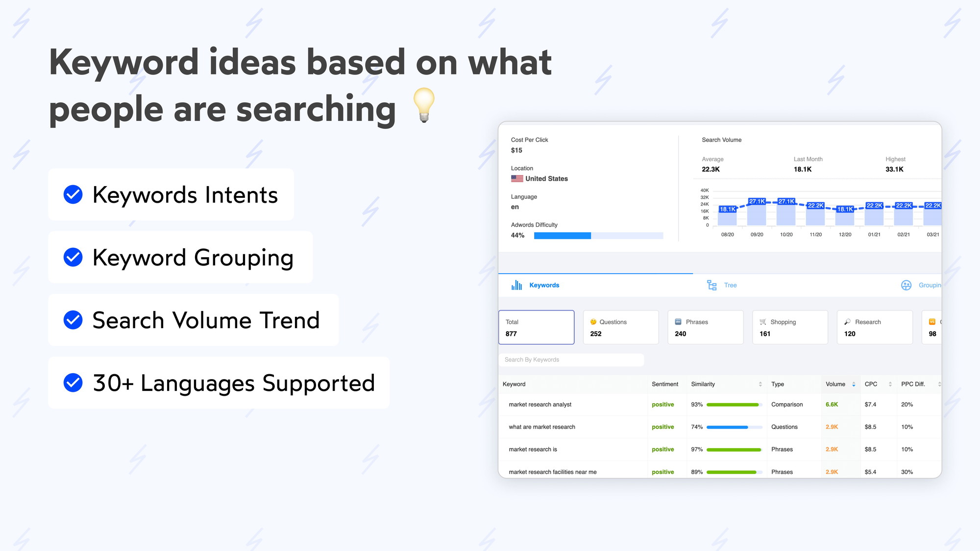Image resolution: width=980 pixels, height=551 pixels.
Task: Click the Total 877 keywords filter
Action: click(535, 327)
